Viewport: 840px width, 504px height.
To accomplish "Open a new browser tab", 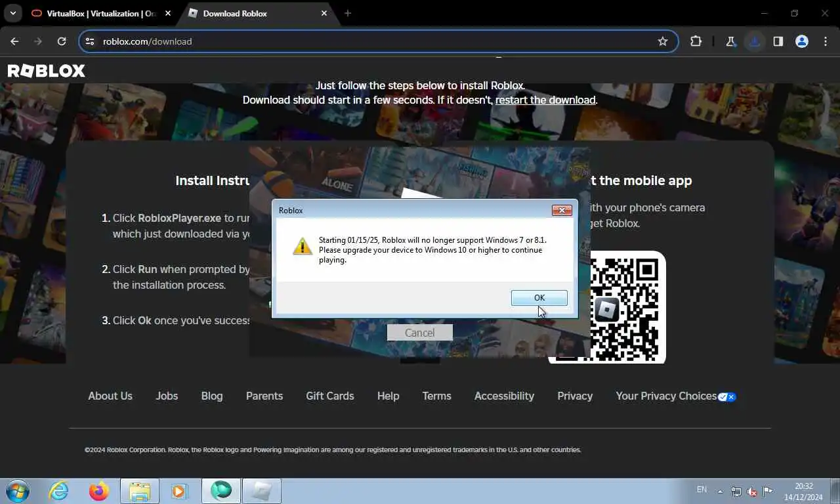I will (x=348, y=13).
